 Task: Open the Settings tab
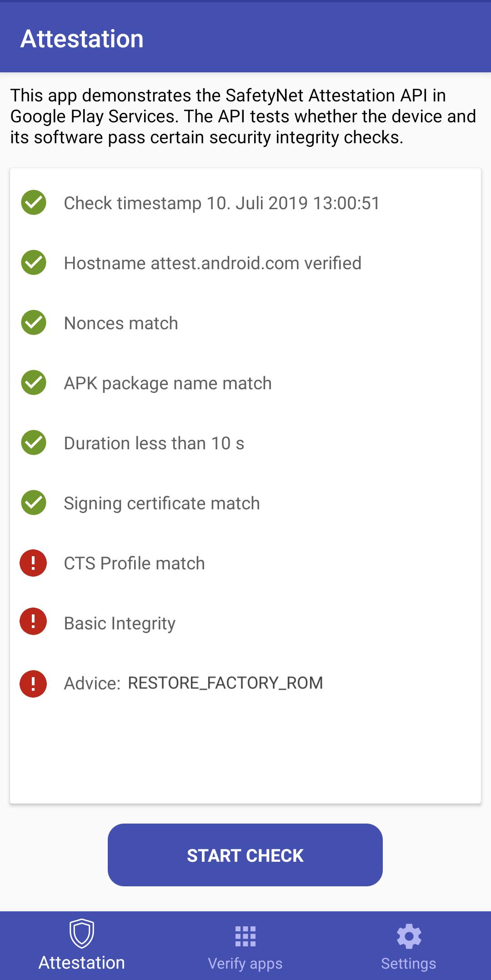pos(408,945)
